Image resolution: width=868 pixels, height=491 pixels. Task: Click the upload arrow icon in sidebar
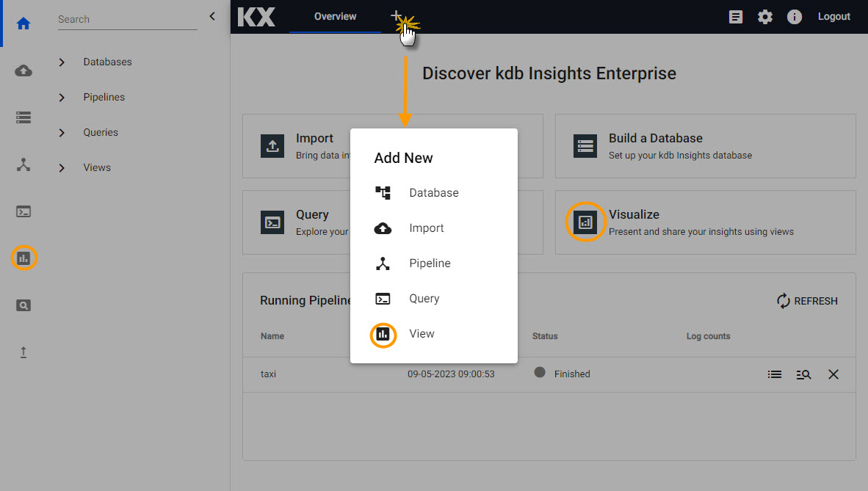[23, 352]
